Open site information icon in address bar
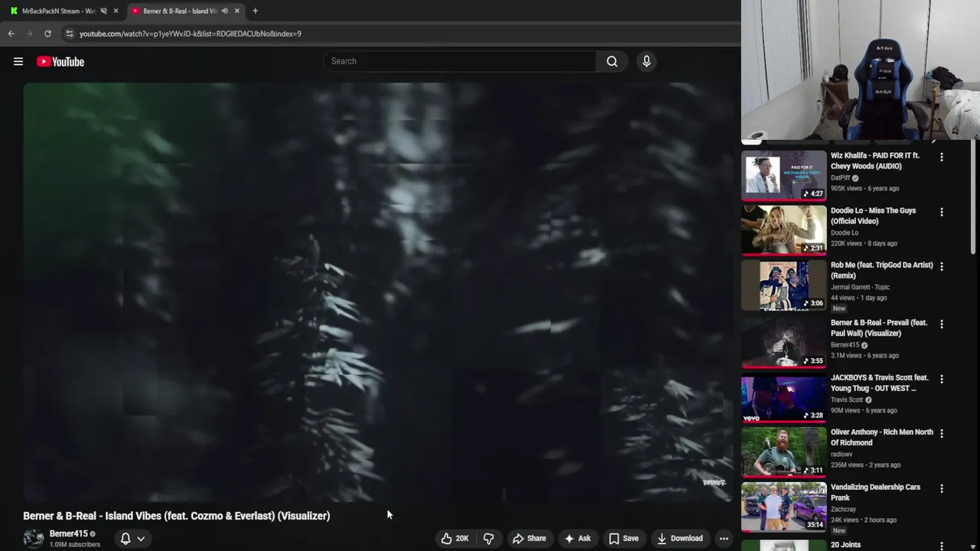 [69, 34]
